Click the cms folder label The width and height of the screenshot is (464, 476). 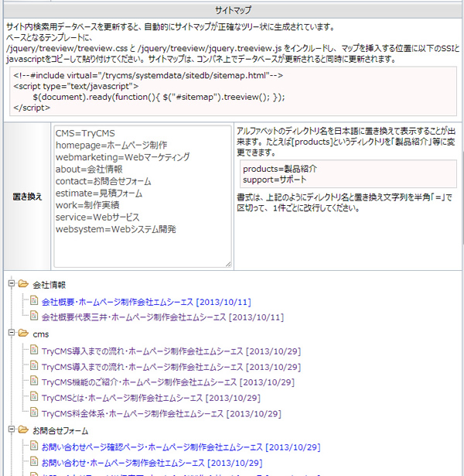coord(41,334)
